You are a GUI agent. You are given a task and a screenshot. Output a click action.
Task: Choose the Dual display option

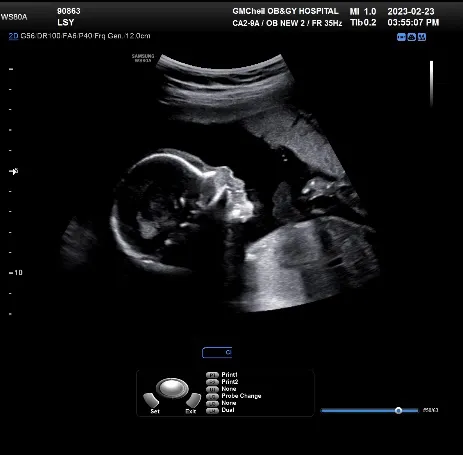tap(228, 410)
